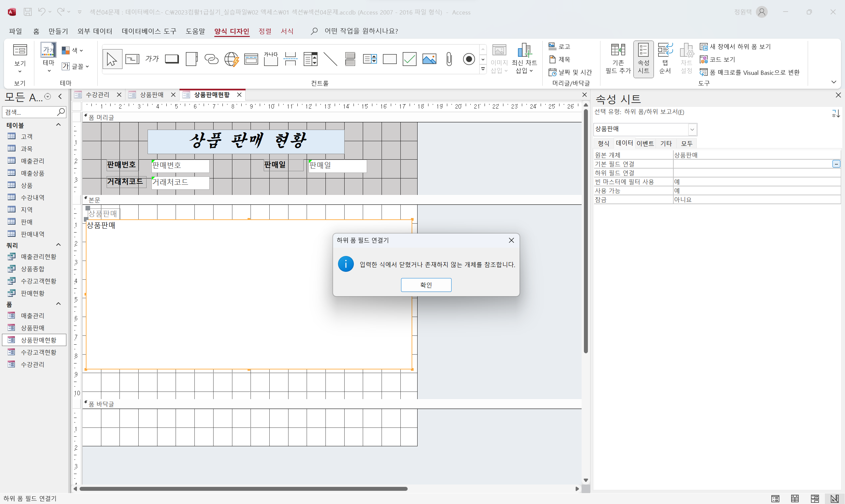Click the Line control tool
Screen dimensions: 845x504
pos(330,59)
